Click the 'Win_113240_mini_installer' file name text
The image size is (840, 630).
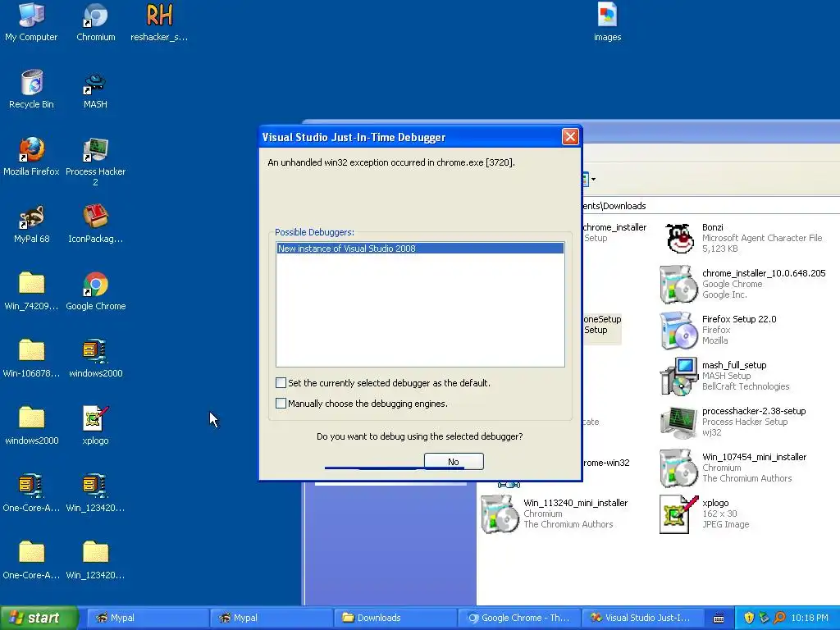click(575, 503)
